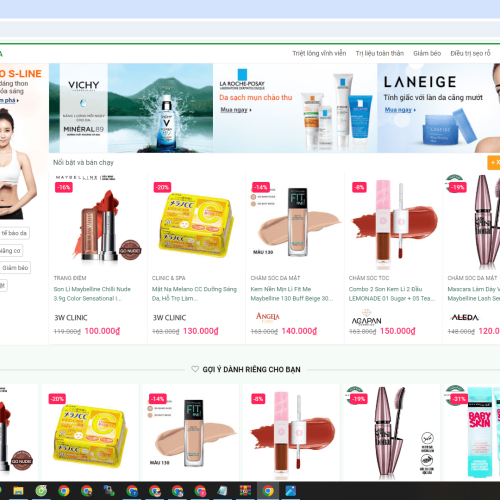Screen dimensions: 500x500
Task: Click lip combo thumbnail in Gợi ý section
Action: pos(291,433)
